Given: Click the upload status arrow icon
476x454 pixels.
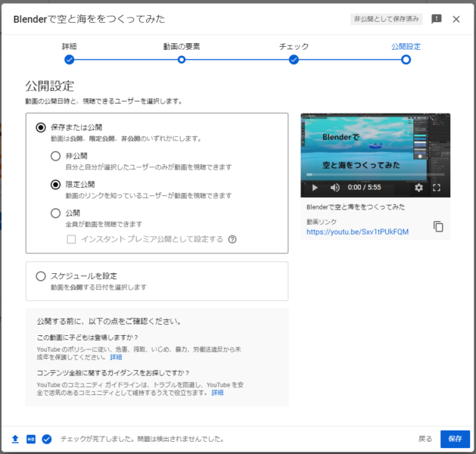Looking at the screenshot, I should (15, 439).
